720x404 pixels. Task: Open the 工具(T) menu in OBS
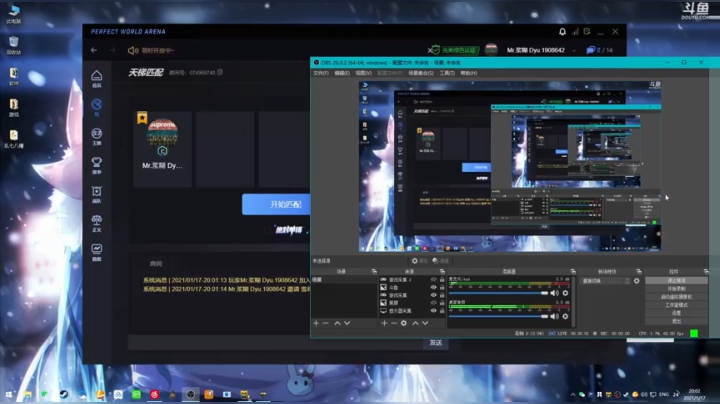tap(447, 73)
